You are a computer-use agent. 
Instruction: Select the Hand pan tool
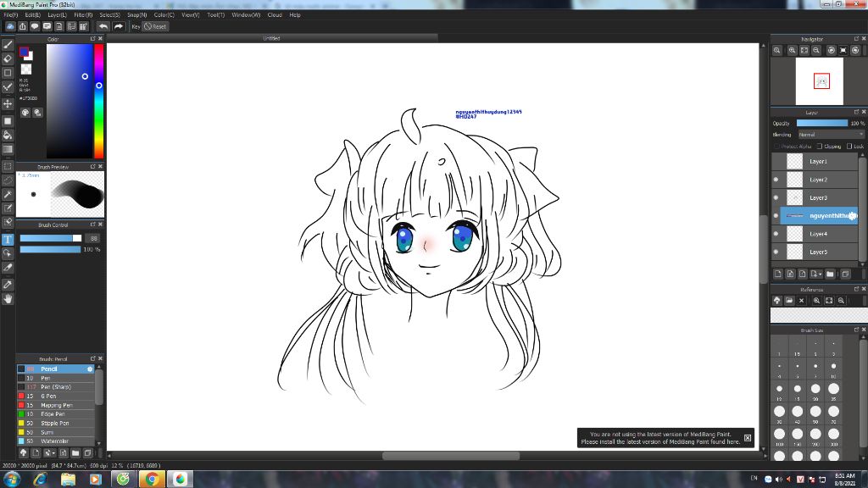(8, 299)
